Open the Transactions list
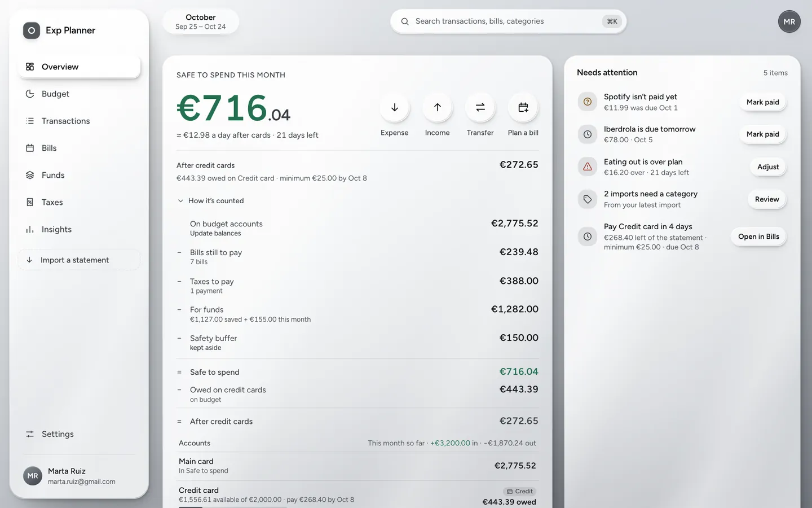Image resolution: width=812 pixels, height=508 pixels. pyautogui.click(x=79, y=121)
